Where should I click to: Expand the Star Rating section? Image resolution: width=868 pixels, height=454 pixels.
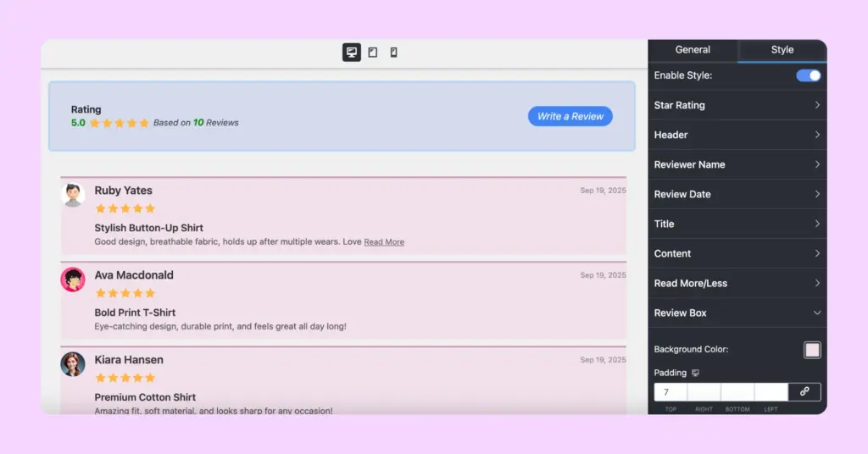pos(737,105)
